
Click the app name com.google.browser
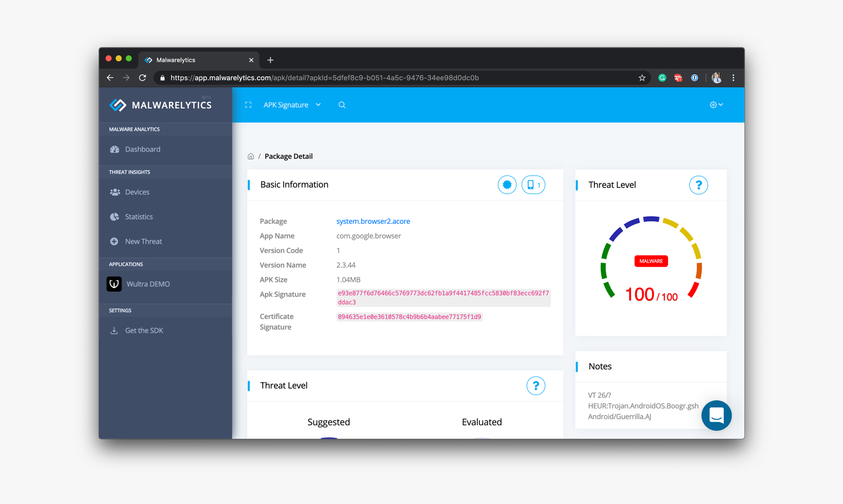click(x=369, y=236)
